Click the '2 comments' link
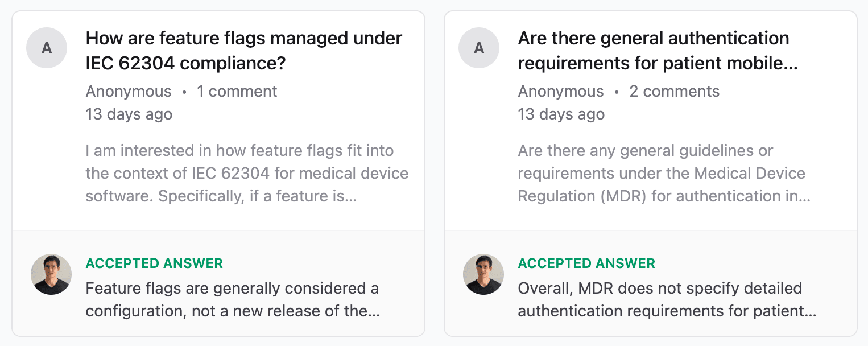This screenshot has height=346, width=868. [675, 92]
